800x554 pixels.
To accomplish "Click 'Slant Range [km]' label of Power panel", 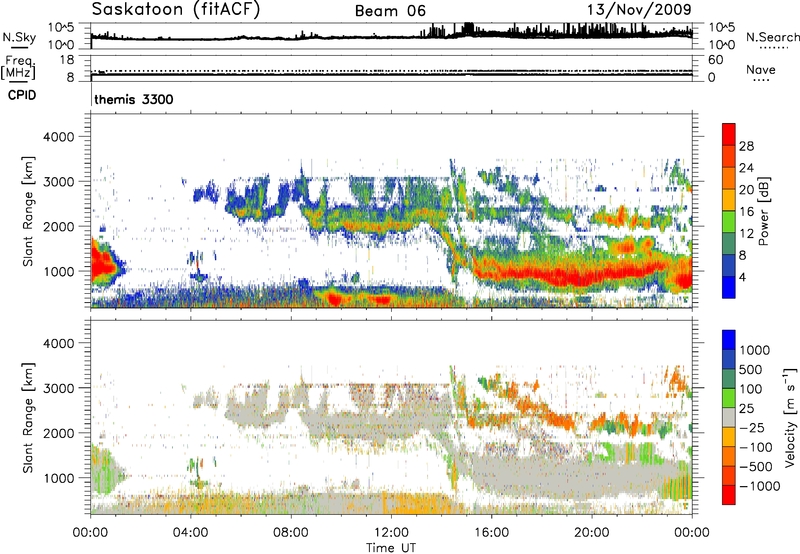I will [x=28, y=211].
